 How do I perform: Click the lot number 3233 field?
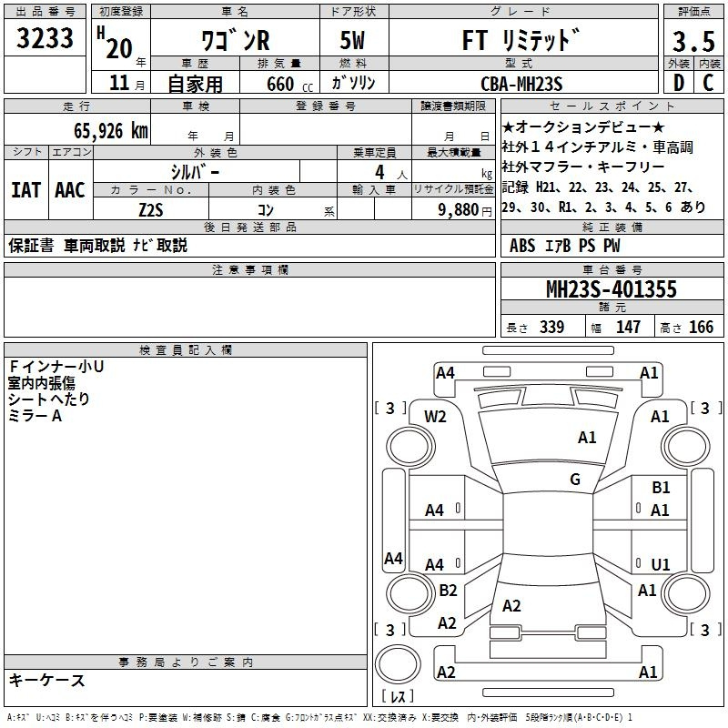[45, 42]
